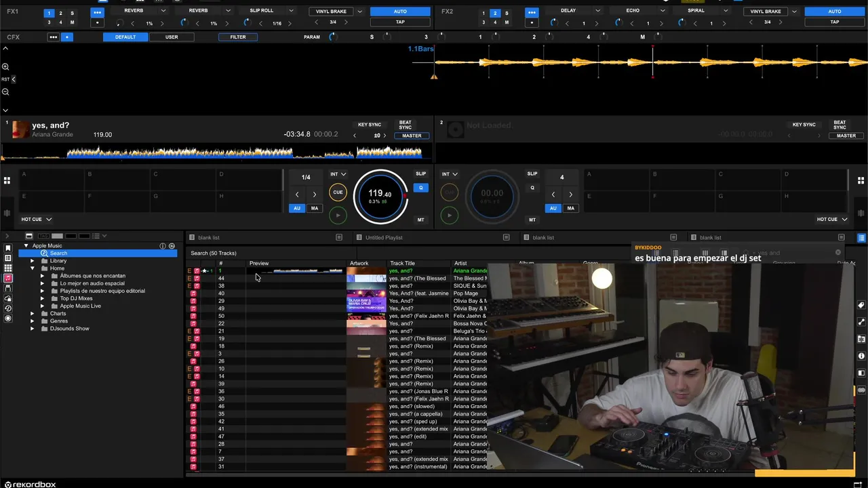Viewport: 868px width, 488px height.
Task: Enable AU auto beat loop on deck 1
Action: click(297, 208)
